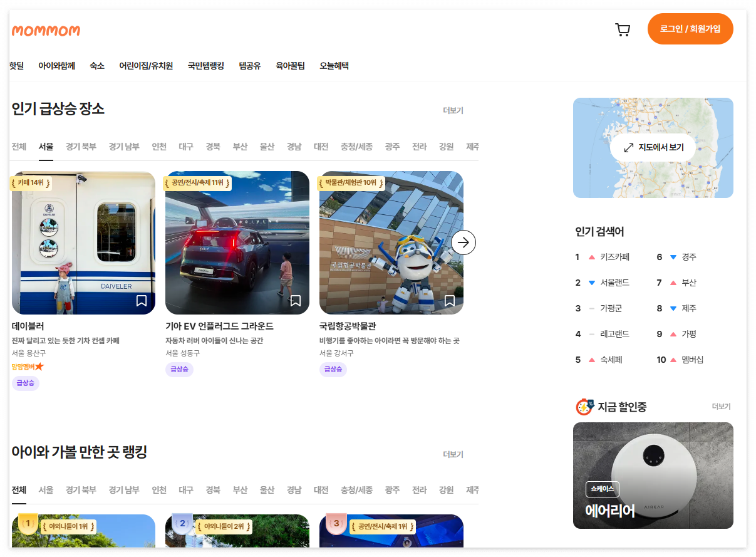Open the shopping cart icon
Image resolution: width=756 pixels, height=557 pixels.
click(x=623, y=29)
